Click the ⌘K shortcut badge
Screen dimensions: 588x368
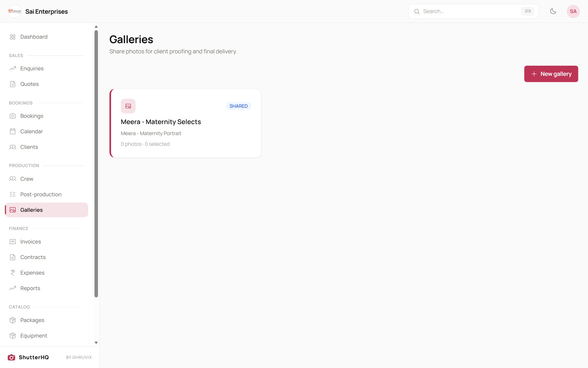tap(528, 11)
